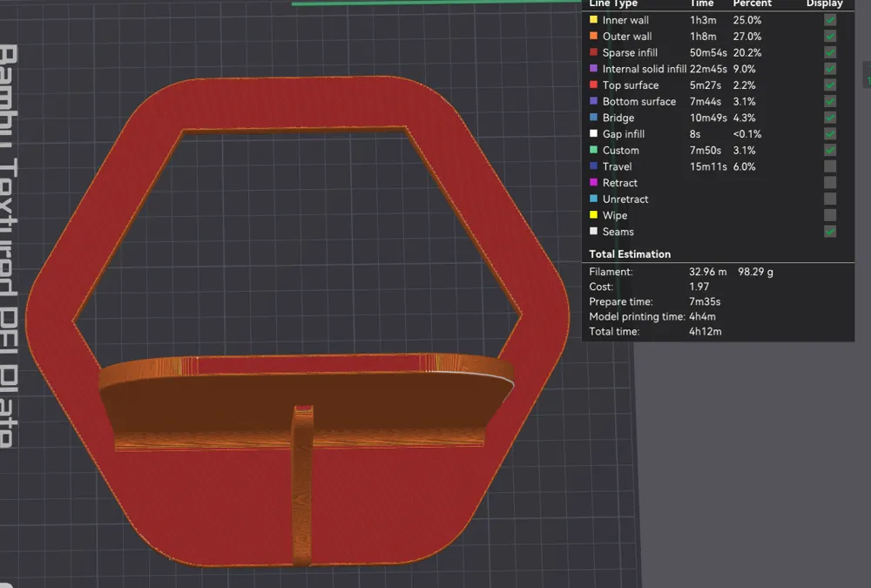Click the yellow Inner wall color swatch
Image resolution: width=871 pixels, height=588 pixels.
pos(593,20)
